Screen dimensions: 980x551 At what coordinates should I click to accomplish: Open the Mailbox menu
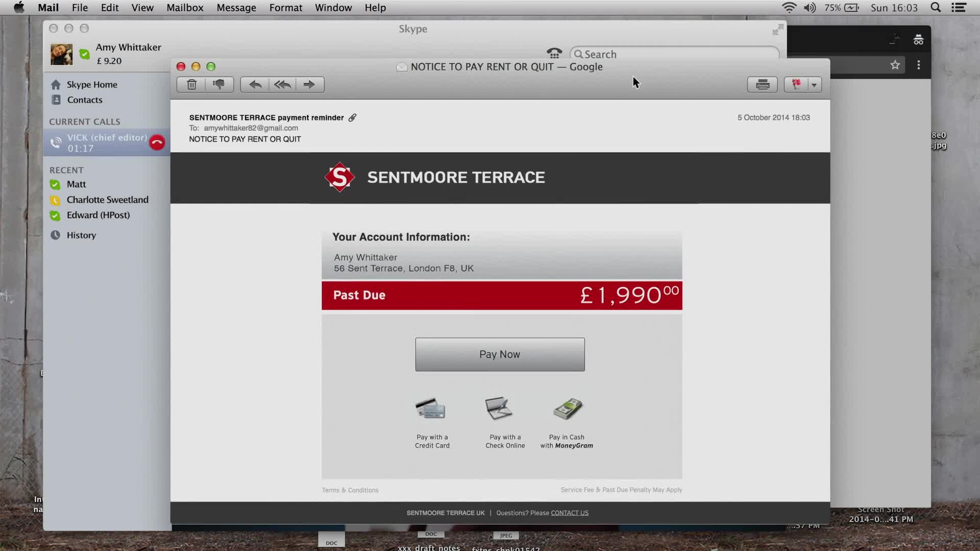pyautogui.click(x=185, y=8)
